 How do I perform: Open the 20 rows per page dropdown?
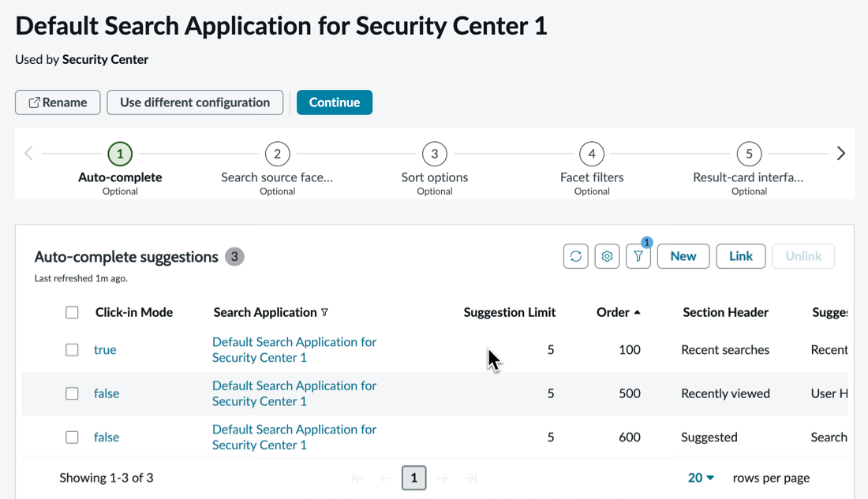tap(701, 478)
